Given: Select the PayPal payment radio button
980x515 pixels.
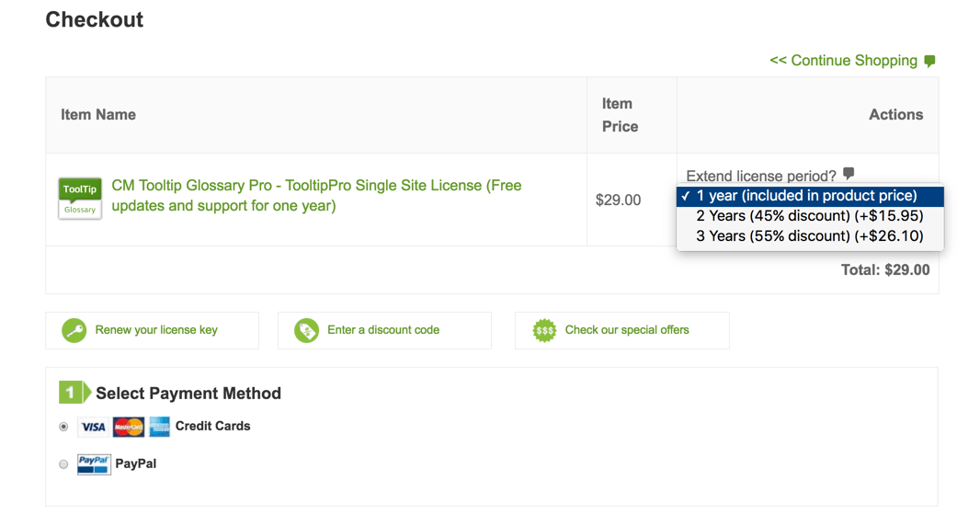Looking at the screenshot, I should pos(63,464).
